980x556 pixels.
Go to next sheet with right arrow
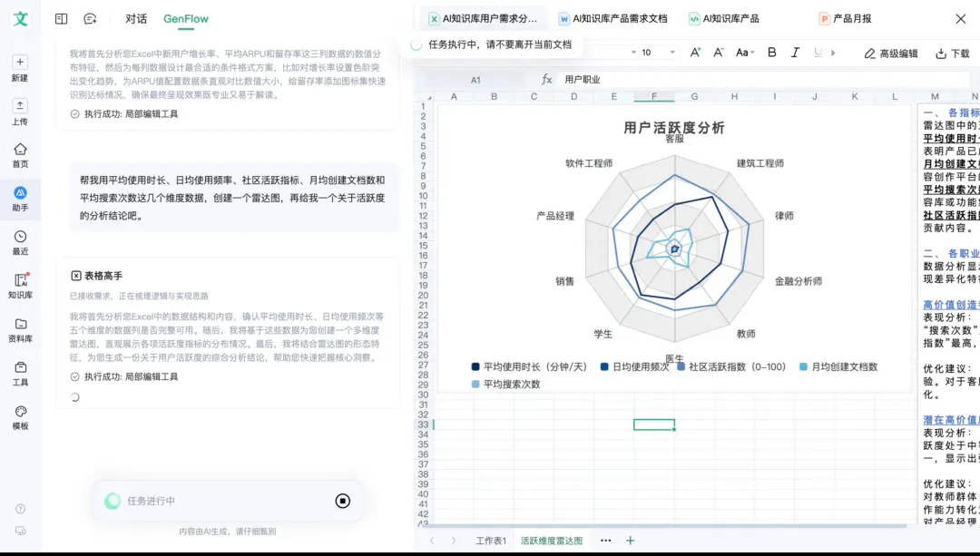tap(454, 541)
